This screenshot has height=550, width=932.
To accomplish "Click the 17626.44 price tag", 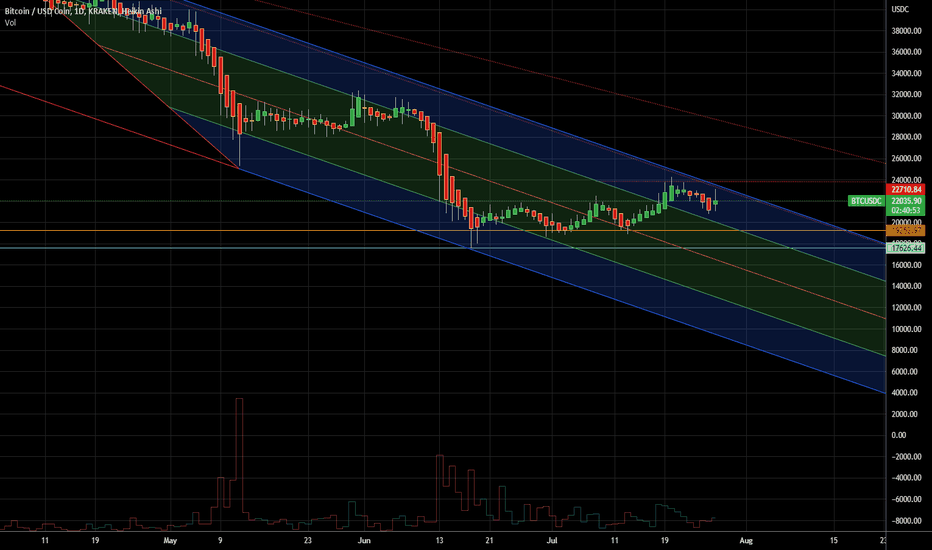I will pos(906,248).
